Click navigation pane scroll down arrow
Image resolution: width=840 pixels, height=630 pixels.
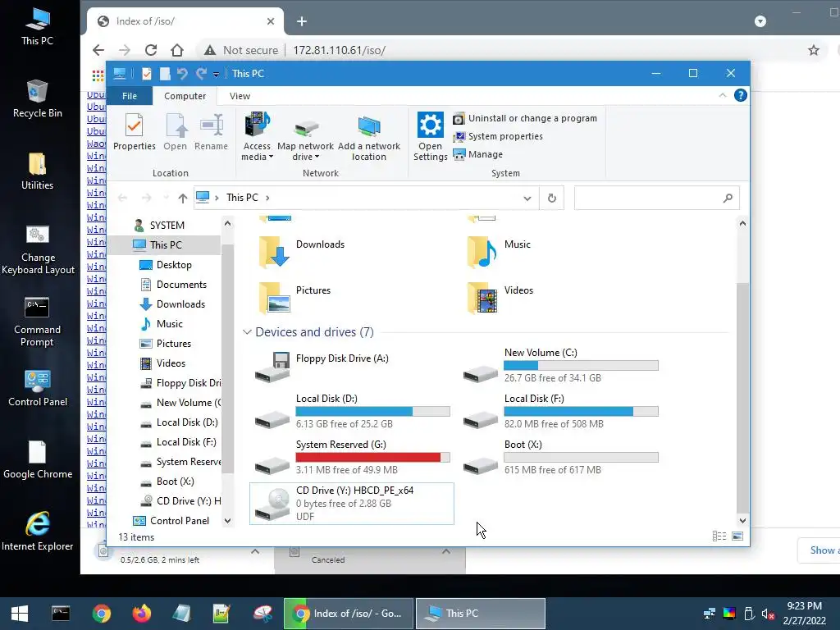[x=228, y=521]
